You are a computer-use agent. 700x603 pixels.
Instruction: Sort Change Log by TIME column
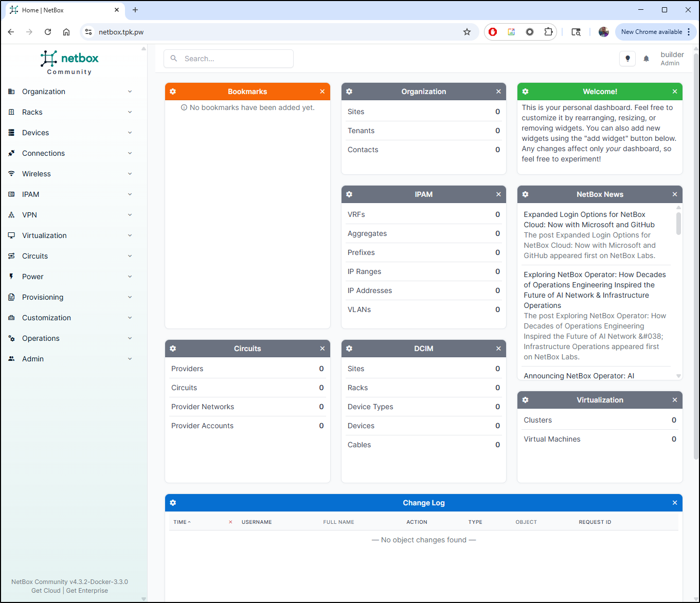(182, 522)
